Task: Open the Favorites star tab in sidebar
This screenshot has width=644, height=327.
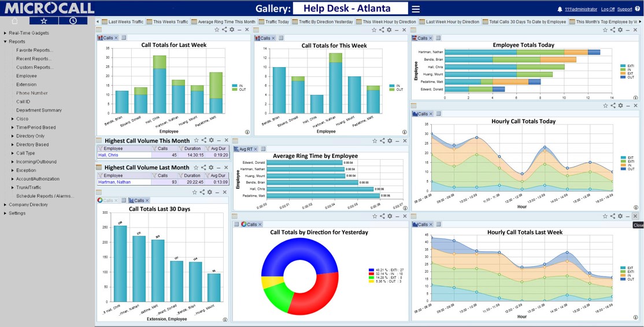Action: click(43, 21)
